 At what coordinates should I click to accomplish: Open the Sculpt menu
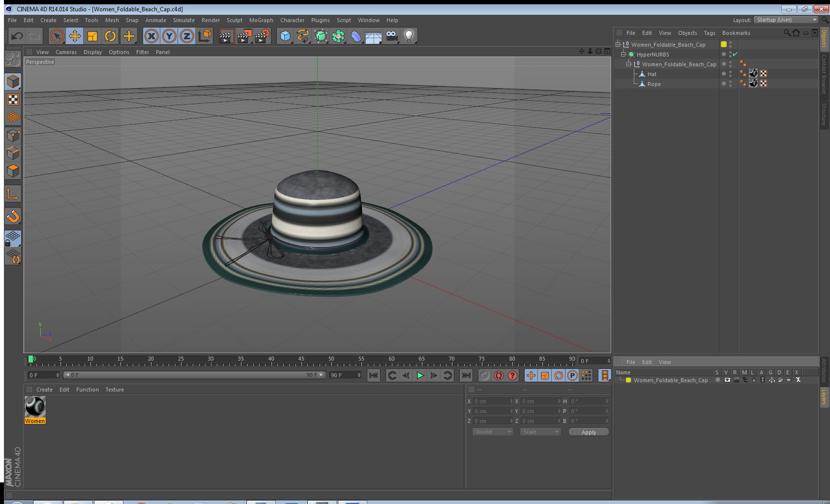[x=234, y=20]
